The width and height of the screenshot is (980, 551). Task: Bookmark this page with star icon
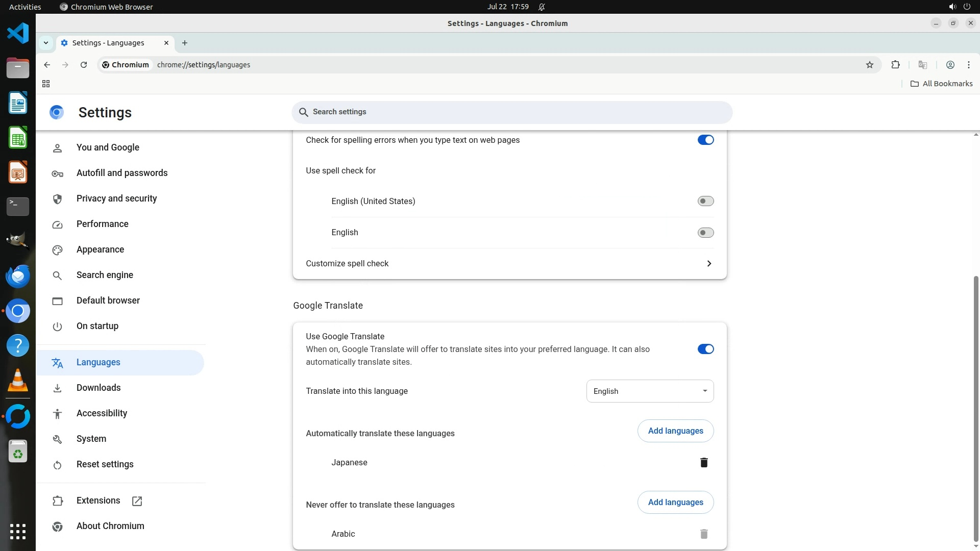click(x=870, y=65)
